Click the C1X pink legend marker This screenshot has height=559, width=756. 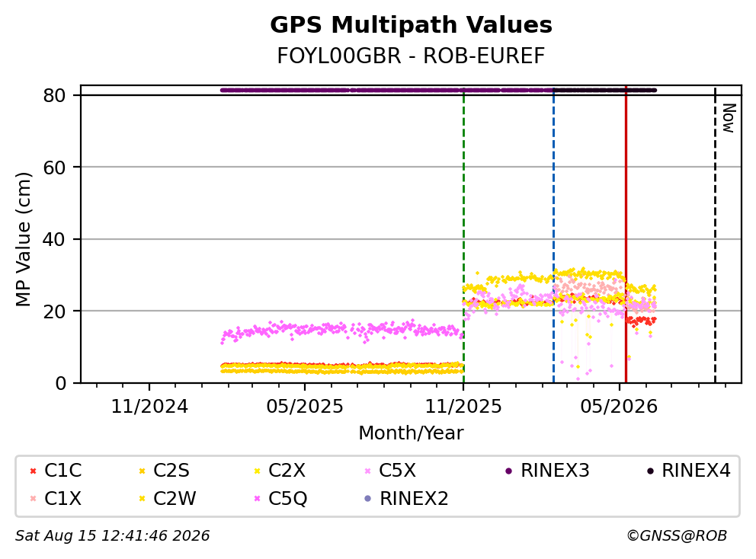(33, 498)
